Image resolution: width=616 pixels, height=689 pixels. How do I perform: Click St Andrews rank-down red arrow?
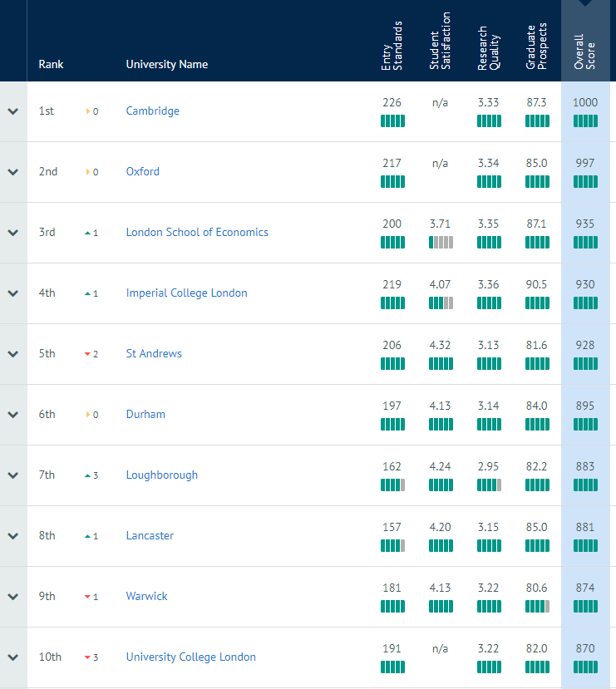[87, 354]
